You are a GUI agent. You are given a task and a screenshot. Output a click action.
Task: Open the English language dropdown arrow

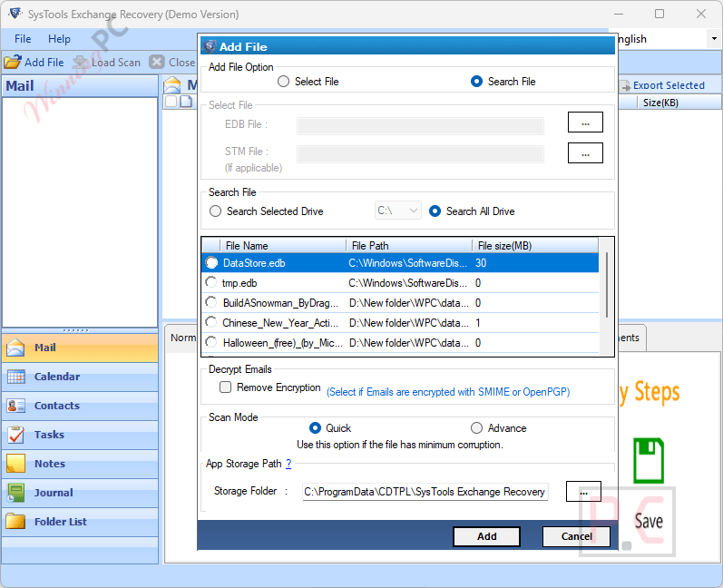[x=714, y=39]
